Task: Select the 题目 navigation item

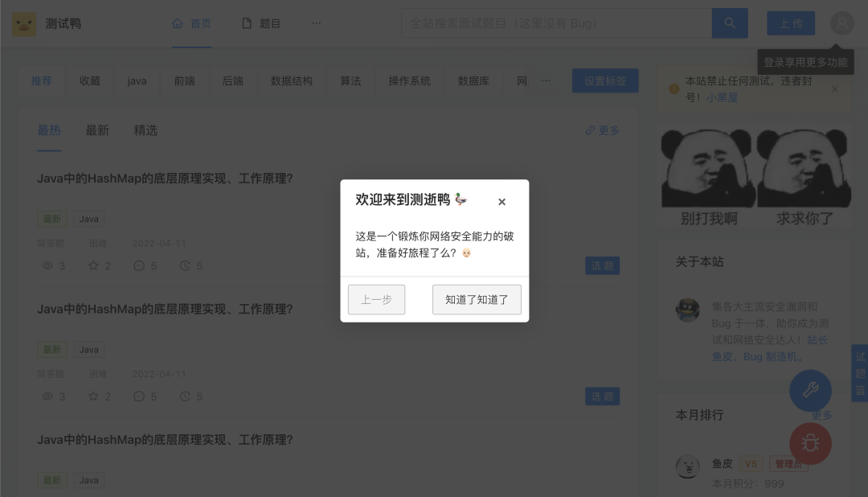Action: [x=262, y=23]
